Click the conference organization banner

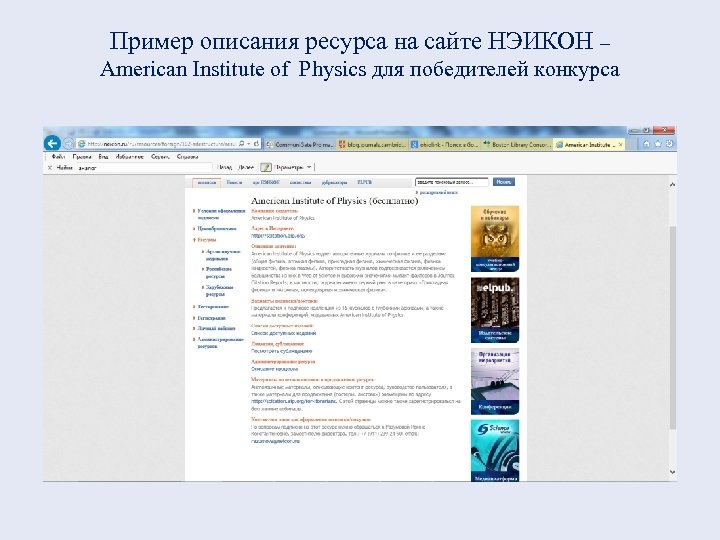(495, 381)
